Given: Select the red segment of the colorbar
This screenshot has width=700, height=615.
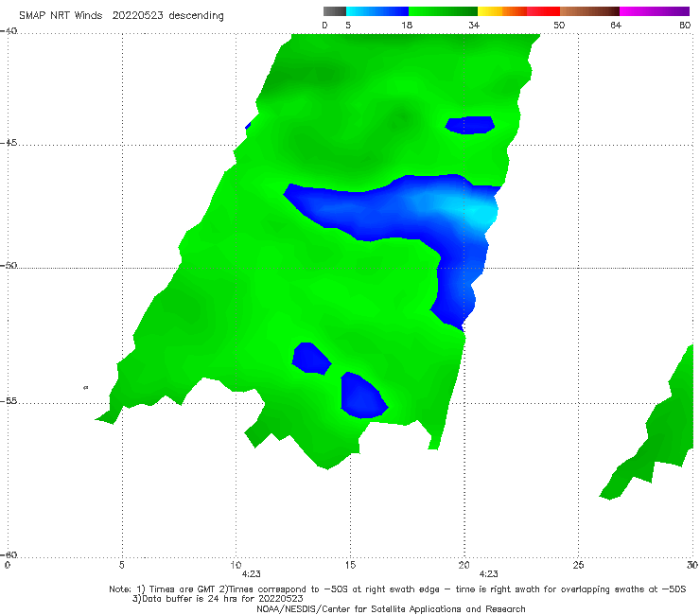Looking at the screenshot, I should pyautogui.click(x=543, y=11).
